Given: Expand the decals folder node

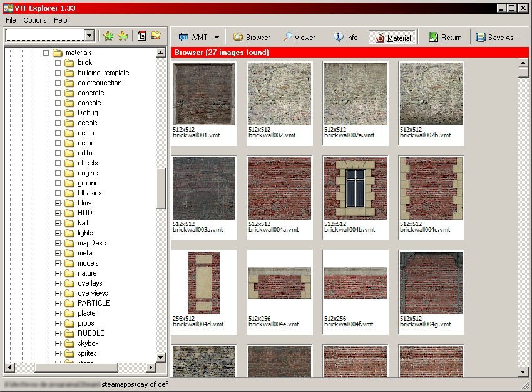Looking at the screenshot, I should click(x=58, y=123).
